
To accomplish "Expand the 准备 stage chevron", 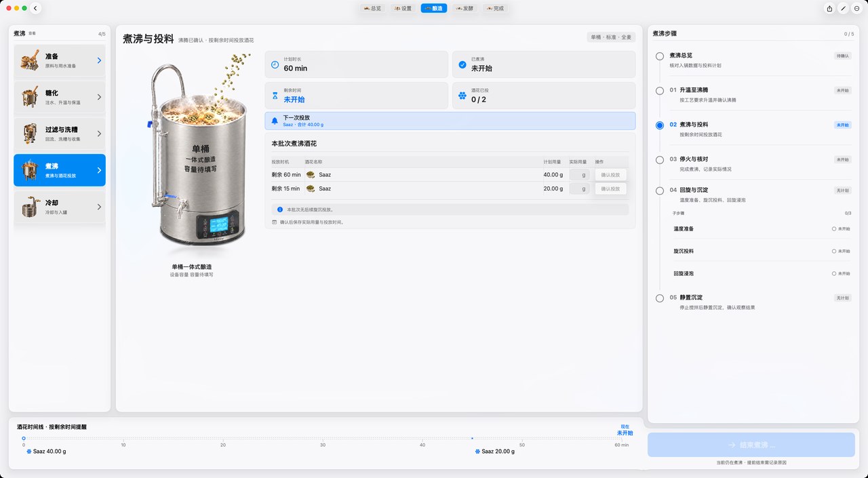I will click(x=99, y=60).
